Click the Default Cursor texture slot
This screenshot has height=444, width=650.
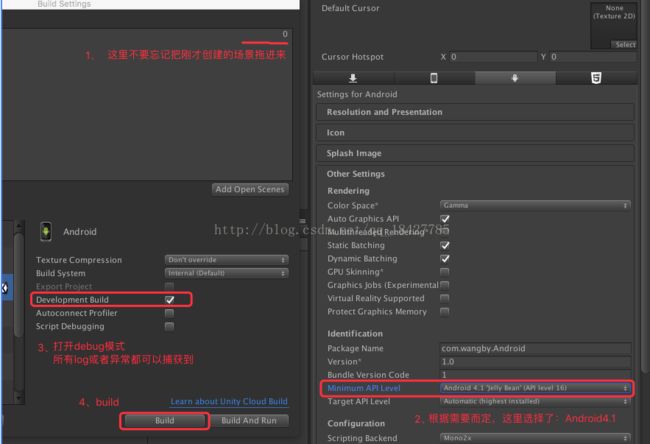(614, 26)
